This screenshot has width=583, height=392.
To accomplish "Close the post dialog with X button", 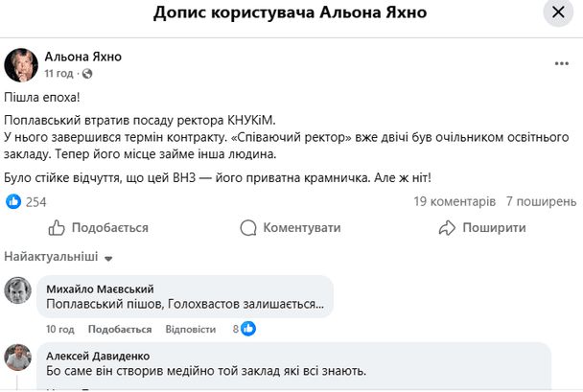I will click(557, 13).
